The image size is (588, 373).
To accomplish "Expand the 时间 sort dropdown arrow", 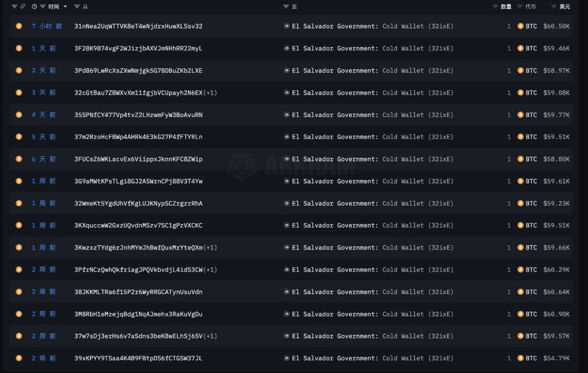I will [x=65, y=6].
